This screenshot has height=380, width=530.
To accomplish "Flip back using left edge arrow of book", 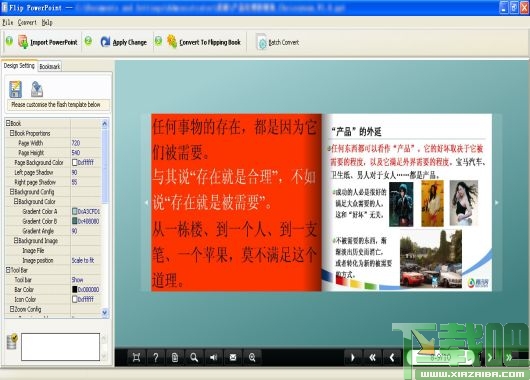I will (146, 203).
